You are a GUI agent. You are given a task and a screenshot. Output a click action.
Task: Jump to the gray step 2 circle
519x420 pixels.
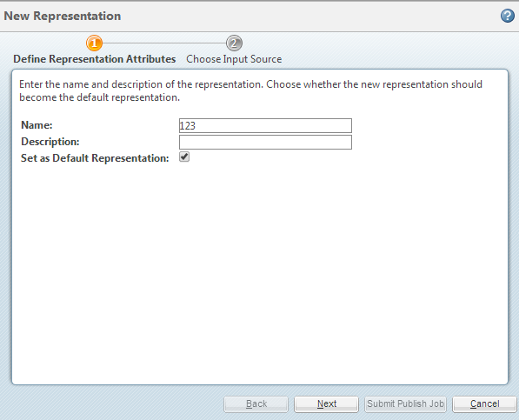point(234,43)
